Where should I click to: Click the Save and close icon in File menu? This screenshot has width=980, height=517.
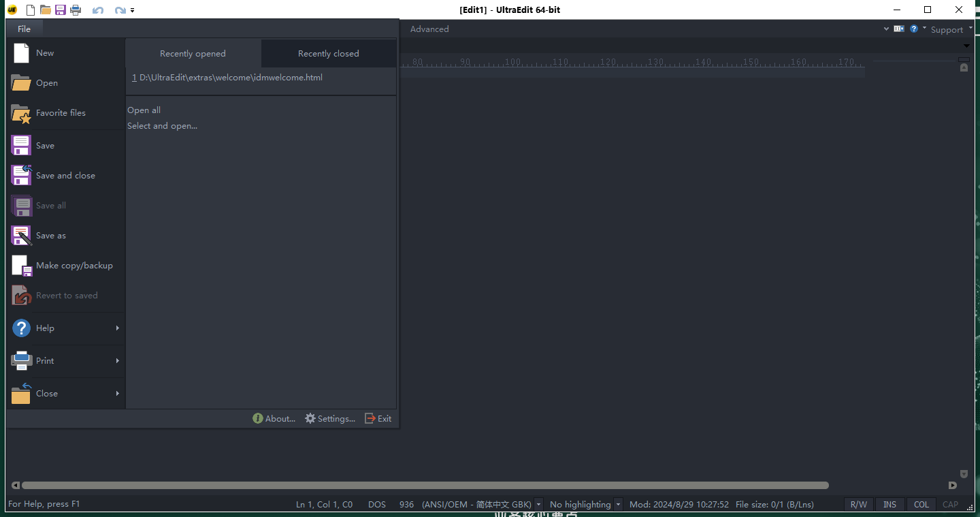point(21,175)
